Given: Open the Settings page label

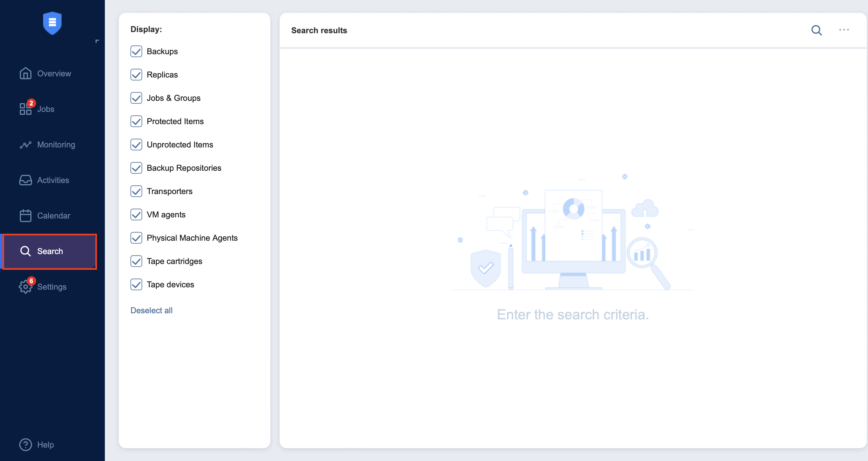Looking at the screenshot, I should pyautogui.click(x=52, y=287).
